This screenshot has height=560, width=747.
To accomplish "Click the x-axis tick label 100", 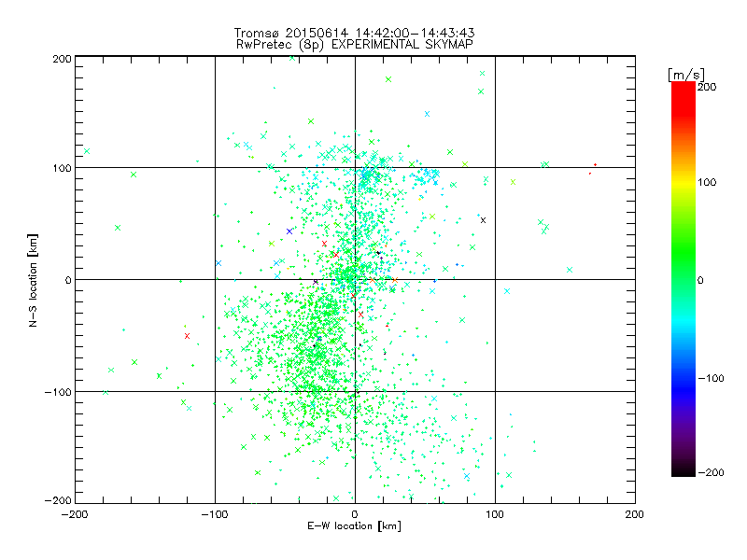I will 495,514.
